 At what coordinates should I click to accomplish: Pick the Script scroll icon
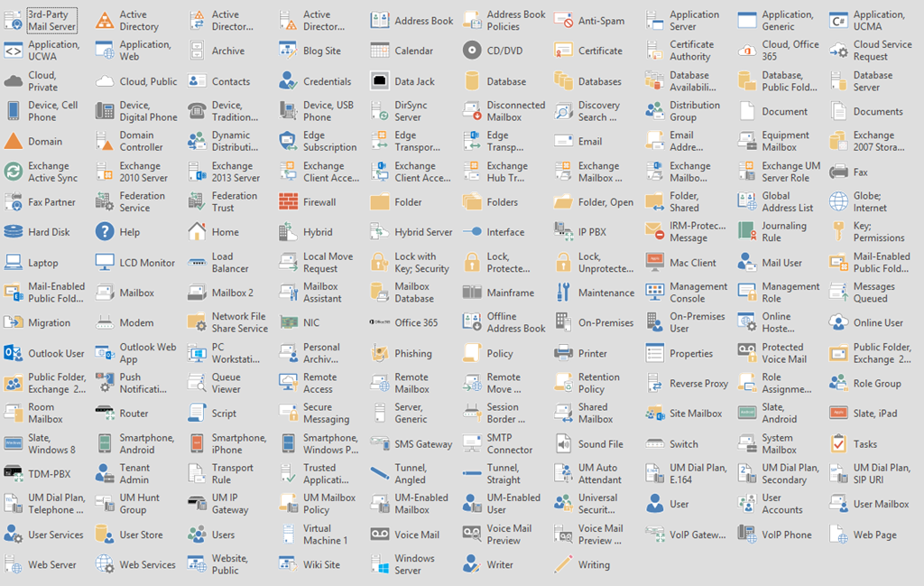(x=197, y=414)
